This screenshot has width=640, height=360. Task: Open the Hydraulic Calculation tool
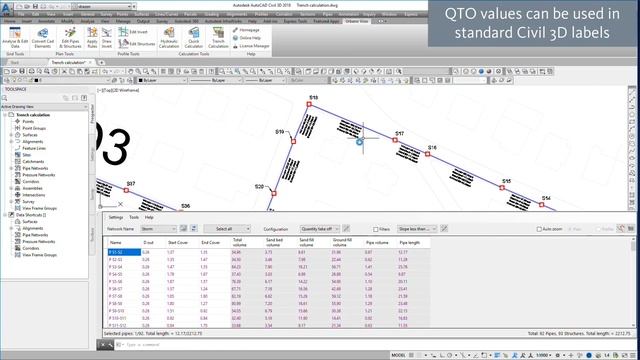169,38
